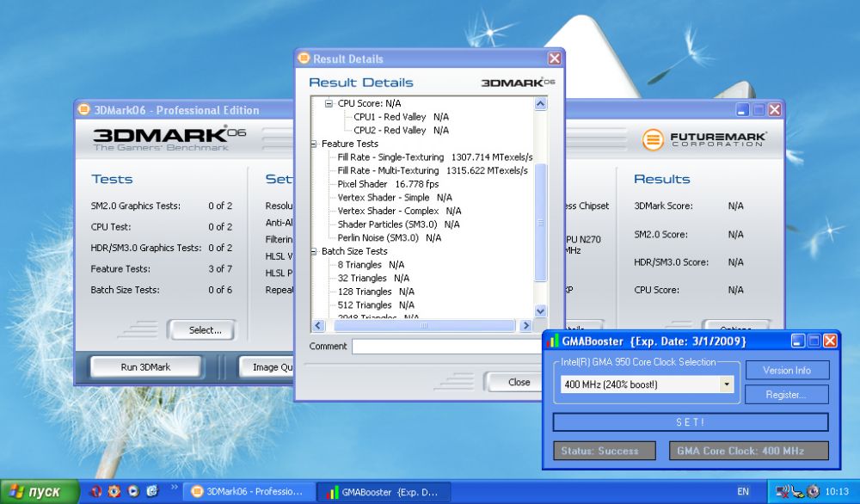Select the 8 Triangles row

[x=371, y=264]
